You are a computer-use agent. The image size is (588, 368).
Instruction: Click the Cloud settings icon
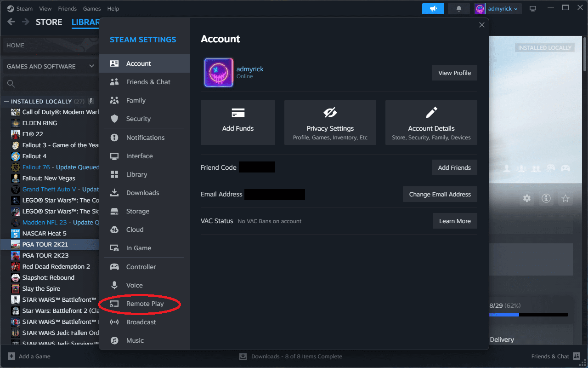(114, 230)
